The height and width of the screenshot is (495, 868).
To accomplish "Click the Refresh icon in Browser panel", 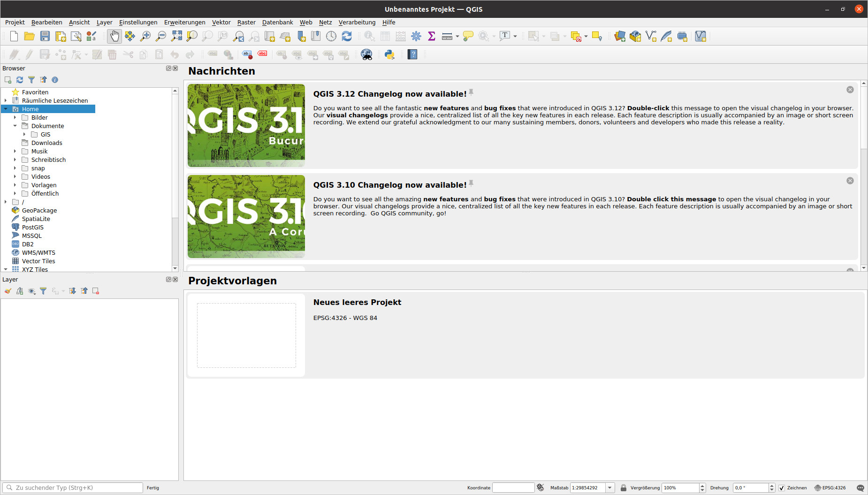I will pos(20,80).
